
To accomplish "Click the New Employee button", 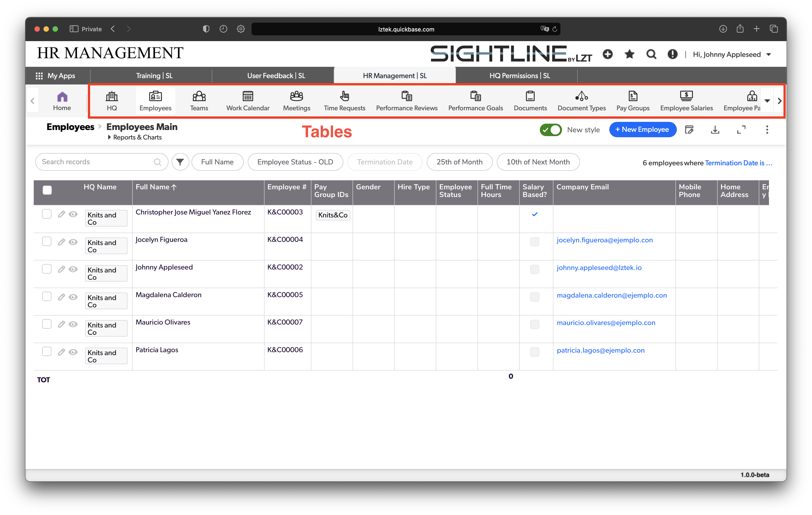I will (642, 130).
